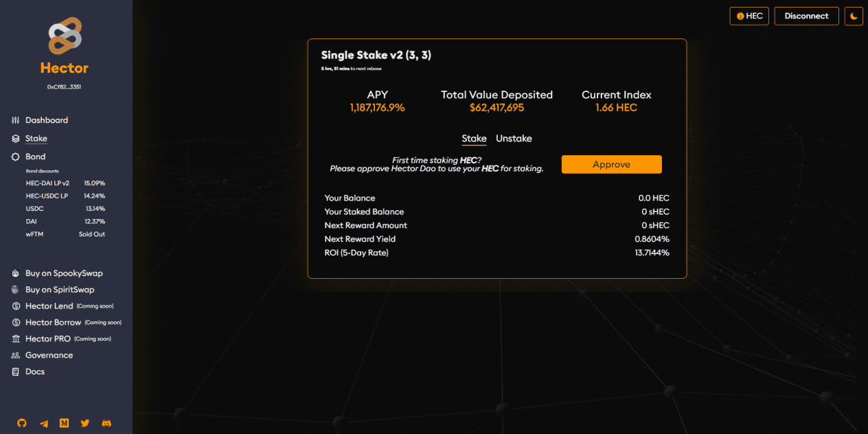Open the Medium link icon
868x434 pixels.
coord(65,424)
